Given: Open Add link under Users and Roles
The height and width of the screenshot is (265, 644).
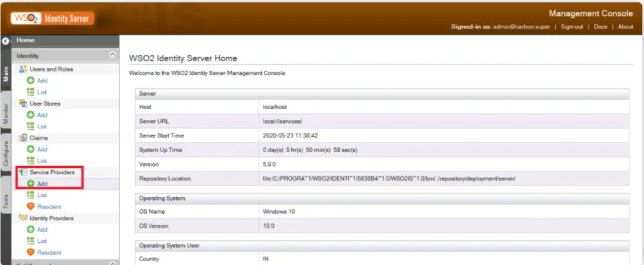Looking at the screenshot, I should (x=42, y=80).
